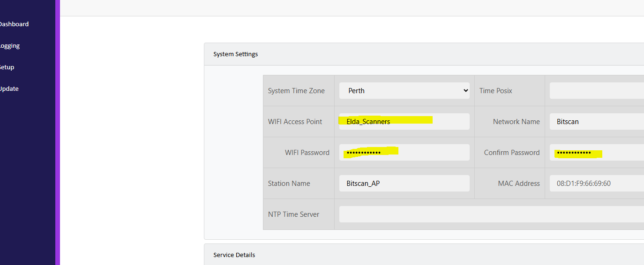Select the Update sidebar entry
The height and width of the screenshot is (265, 644).
pos(9,88)
